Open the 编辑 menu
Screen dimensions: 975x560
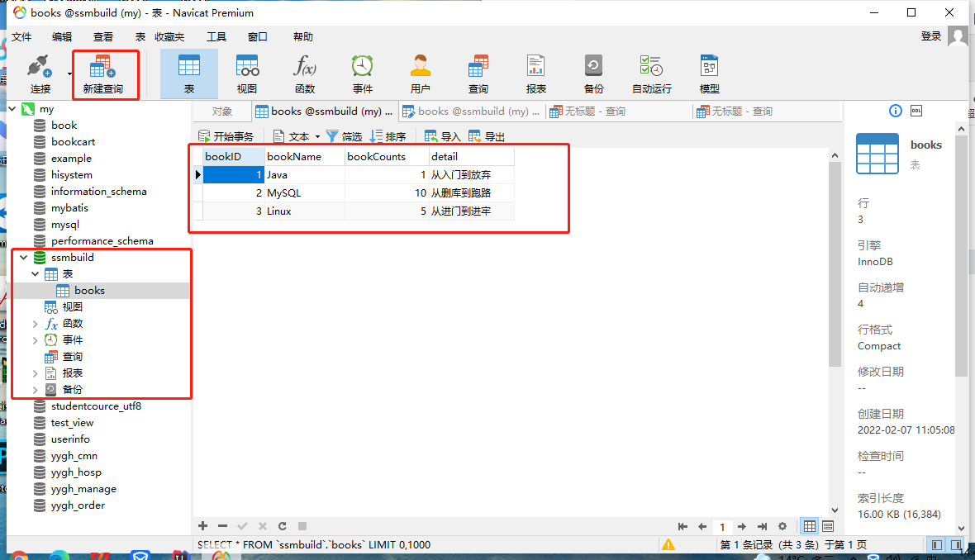point(62,36)
